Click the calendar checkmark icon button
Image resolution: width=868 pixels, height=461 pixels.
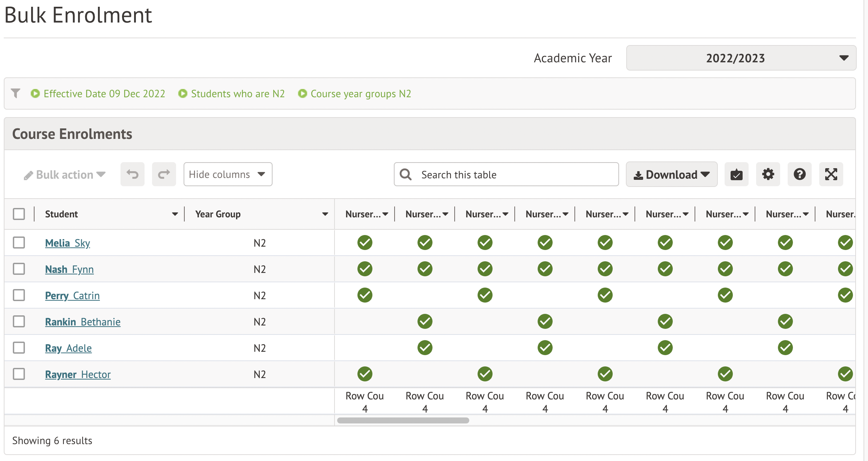coord(736,174)
